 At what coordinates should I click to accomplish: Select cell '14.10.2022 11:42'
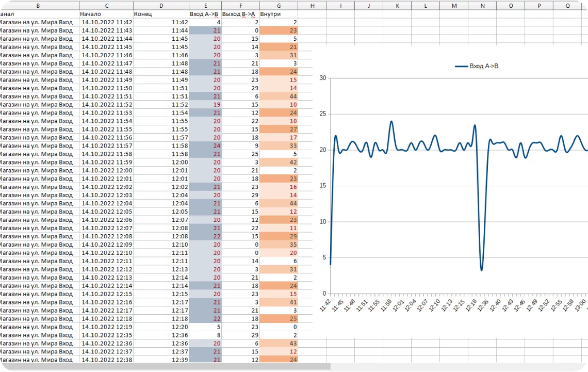tap(106, 22)
